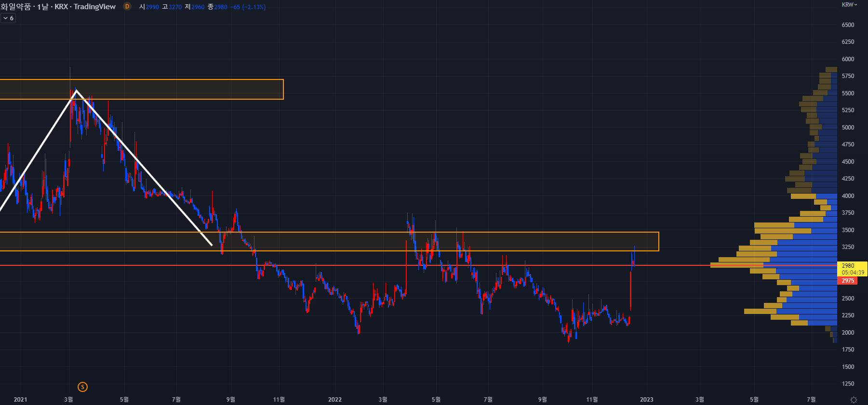The width and height of the screenshot is (868, 405).
Task: Click the 화일약품 symbol title in the legend
Action: tap(16, 7)
